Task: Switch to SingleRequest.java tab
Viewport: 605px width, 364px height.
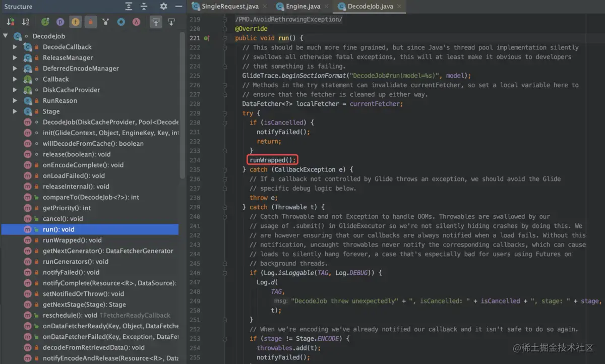Action: tap(230, 7)
